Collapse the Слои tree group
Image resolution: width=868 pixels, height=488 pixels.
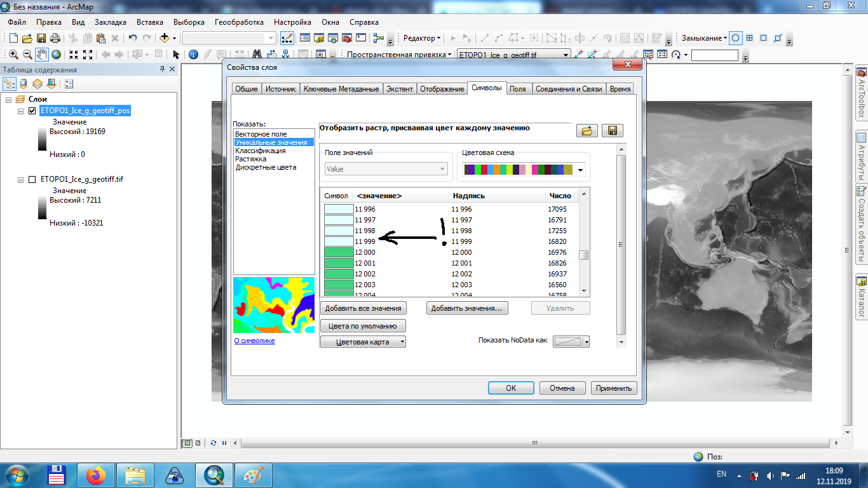[8, 99]
